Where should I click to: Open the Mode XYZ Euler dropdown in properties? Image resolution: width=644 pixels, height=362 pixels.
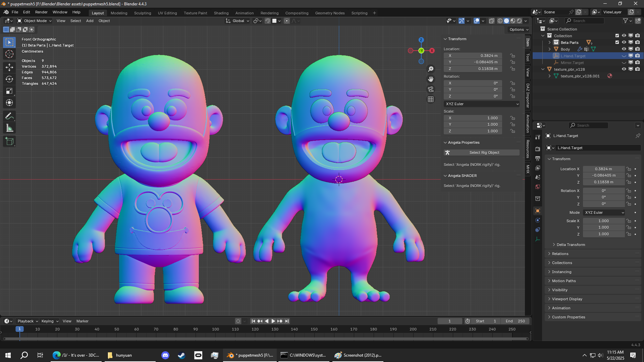click(604, 213)
